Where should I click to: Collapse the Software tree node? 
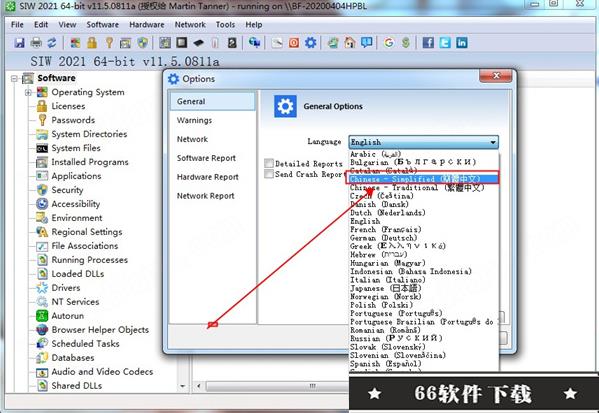15,78
